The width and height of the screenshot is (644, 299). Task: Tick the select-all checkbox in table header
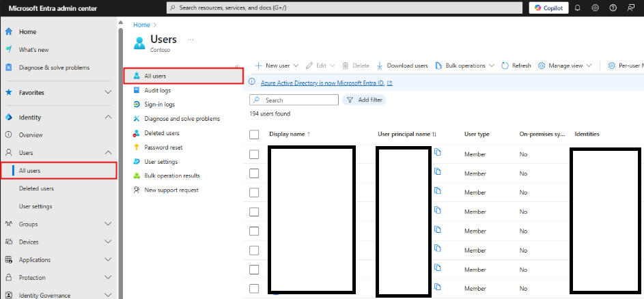(254, 134)
